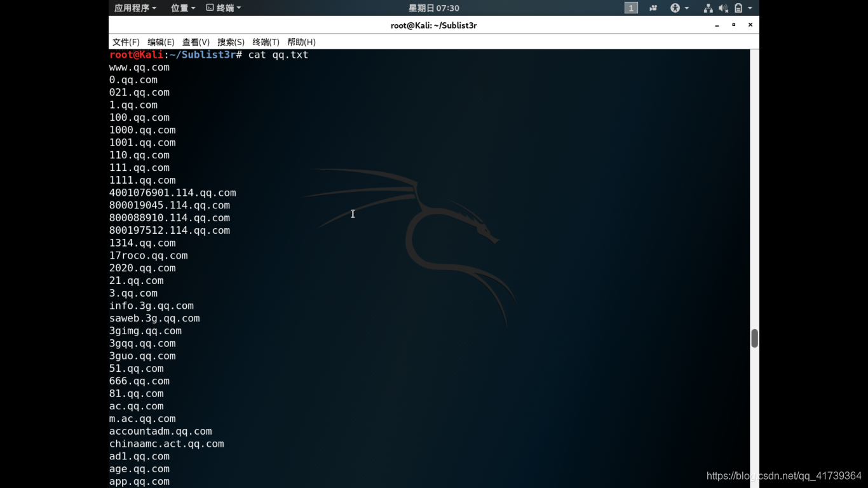This screenshot has height=488, width=868.
Task: Click the line ac.qq.com
Action: [x=137, y=406]
